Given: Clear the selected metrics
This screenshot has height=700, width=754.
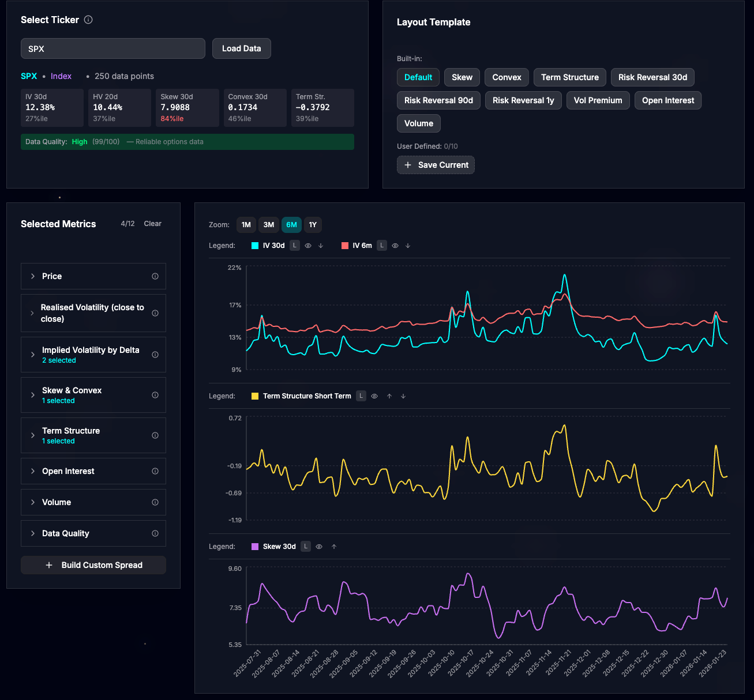Looking at the screenshot, I should [x=153, y=224].
